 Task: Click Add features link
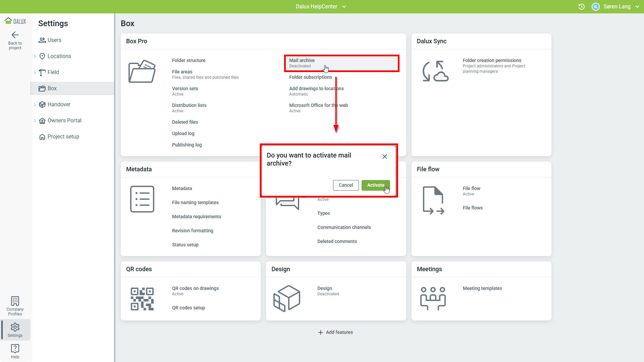335,332
